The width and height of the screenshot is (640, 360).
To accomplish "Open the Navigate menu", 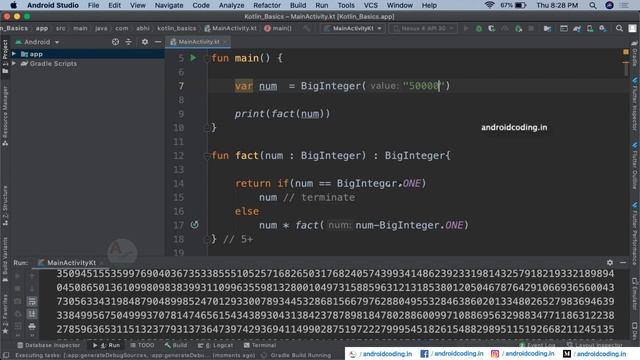I will (169, 5).
